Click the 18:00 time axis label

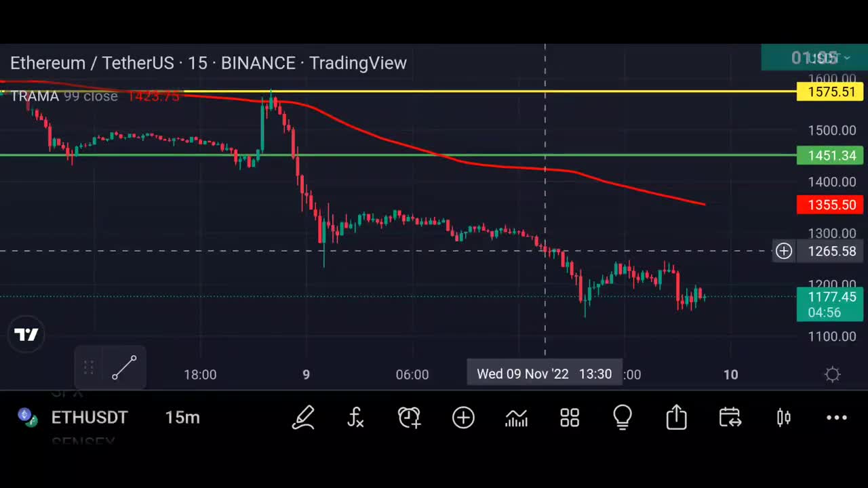(200, 374)
